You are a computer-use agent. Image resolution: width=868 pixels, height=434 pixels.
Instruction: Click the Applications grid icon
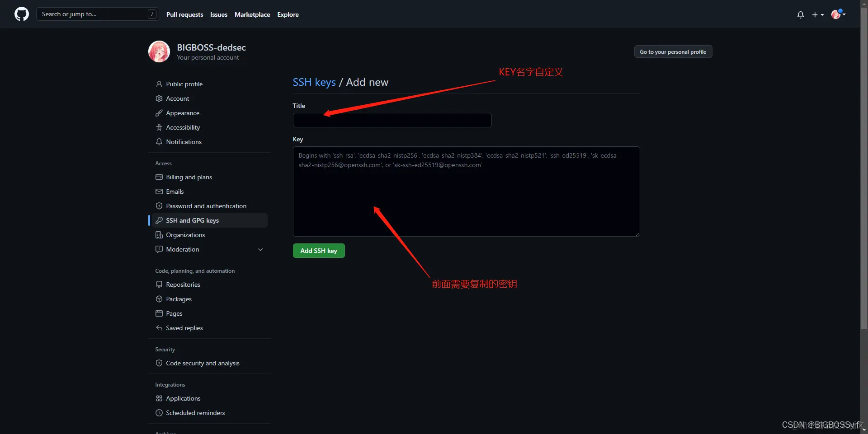[x=159, y=398]
